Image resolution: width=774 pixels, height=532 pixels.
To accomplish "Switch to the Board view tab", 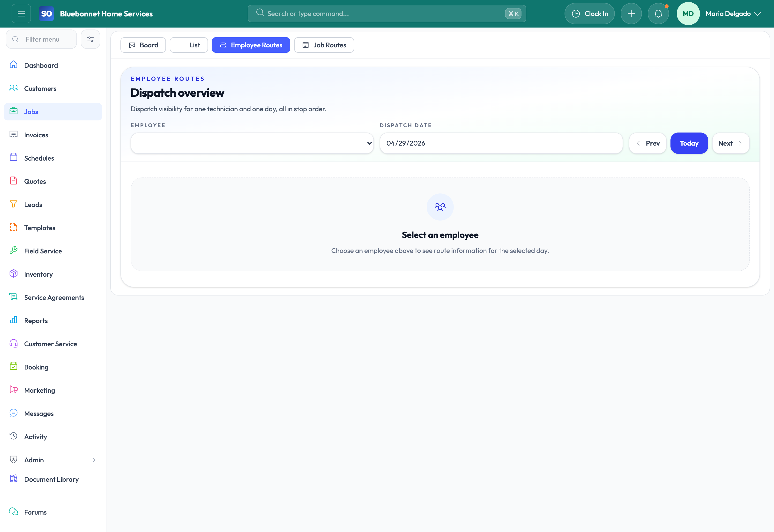I will coord(143,45).
